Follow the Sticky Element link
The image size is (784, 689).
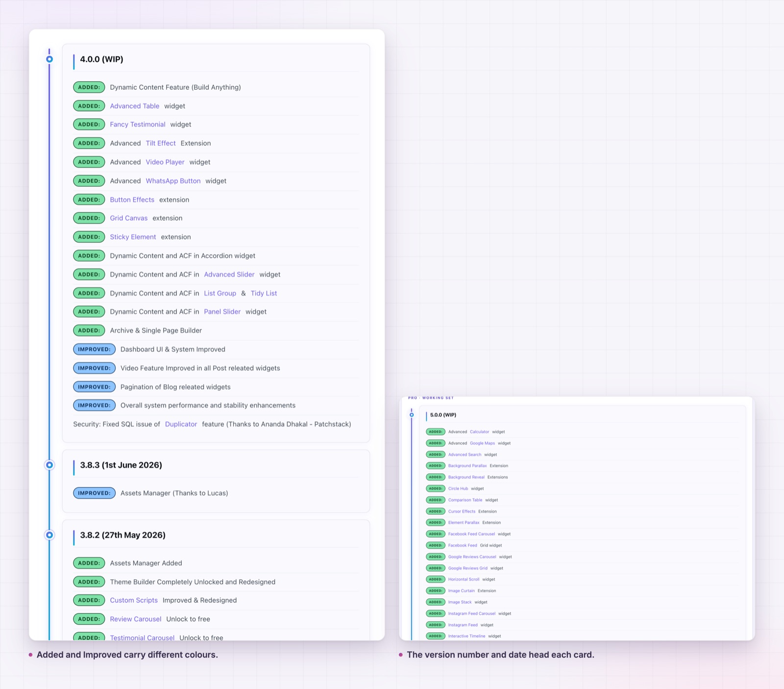[133, 237]
